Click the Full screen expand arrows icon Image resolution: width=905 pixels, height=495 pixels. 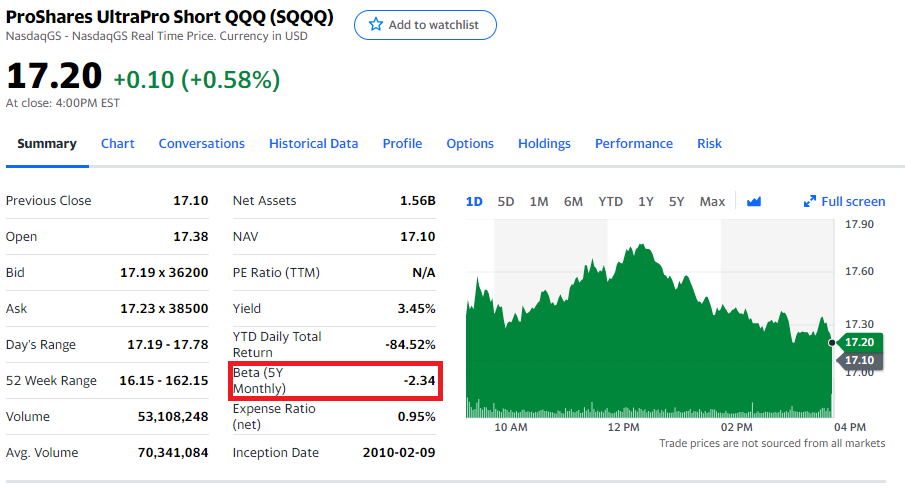[x=810, y=201]
